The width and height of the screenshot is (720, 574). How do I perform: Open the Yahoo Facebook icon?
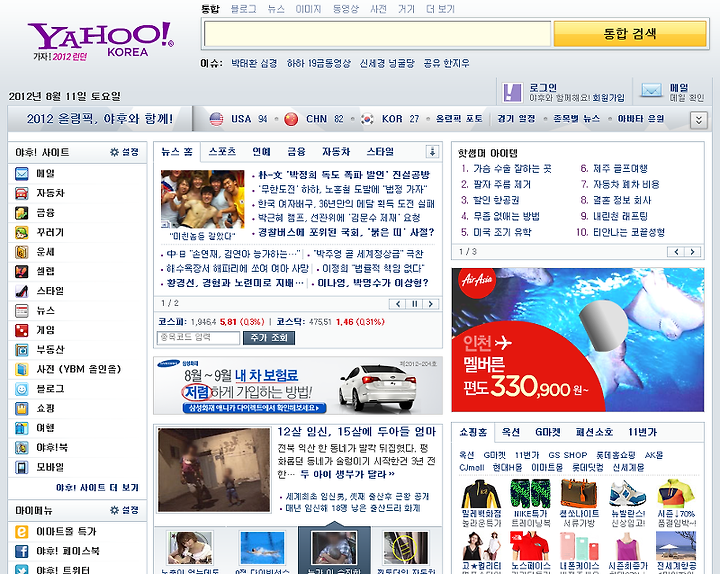coord(22,551)
